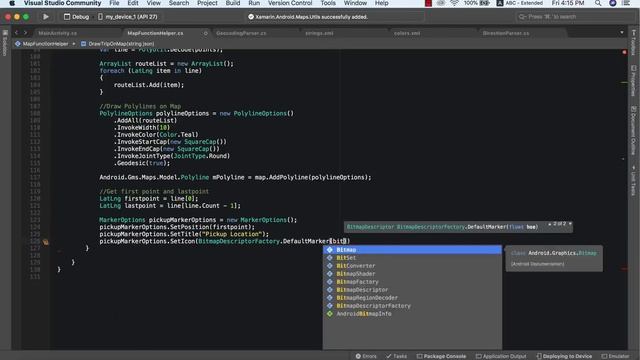Click the code line with map.AddPolyline(polylineOptions)
This screenshot has height=360, width=640.
pos(236,177)
